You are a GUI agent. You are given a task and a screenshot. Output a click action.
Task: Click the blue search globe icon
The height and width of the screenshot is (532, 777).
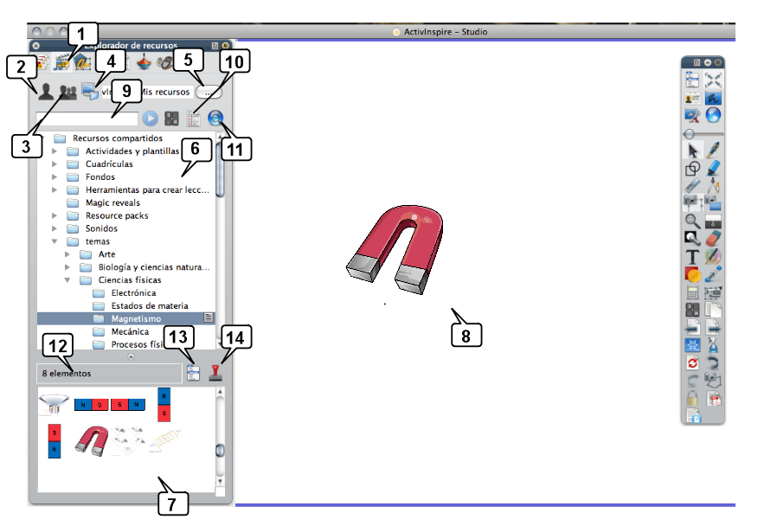[216, 119]
